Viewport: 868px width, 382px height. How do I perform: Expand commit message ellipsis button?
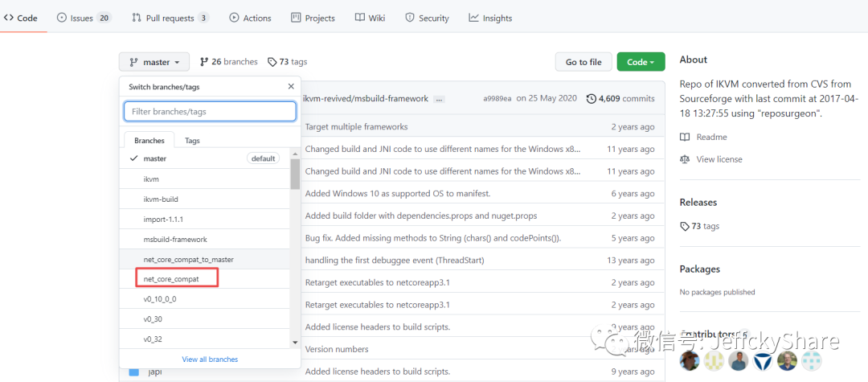[440, 99]
